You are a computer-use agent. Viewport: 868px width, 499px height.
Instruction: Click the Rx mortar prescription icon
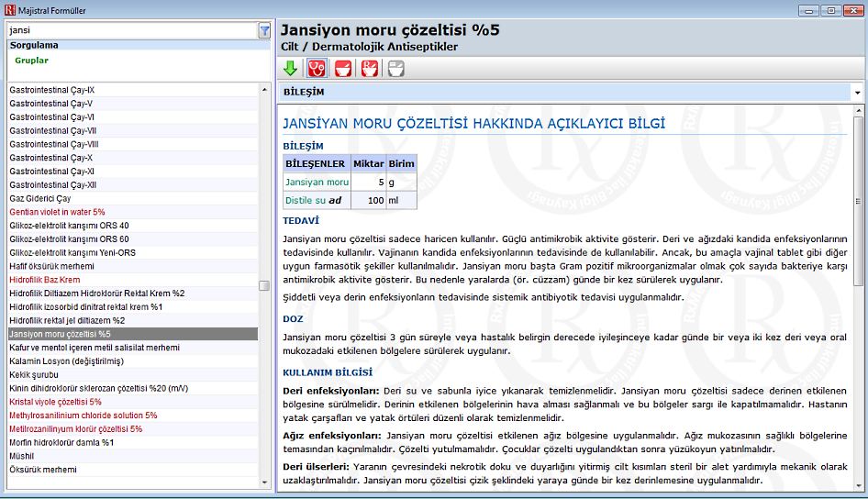point(370,69)
